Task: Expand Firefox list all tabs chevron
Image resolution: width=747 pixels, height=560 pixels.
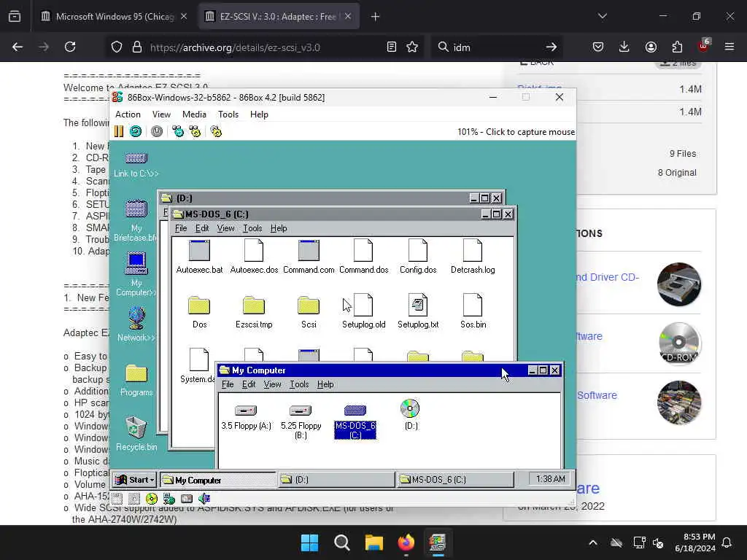Action: point(602,16)
